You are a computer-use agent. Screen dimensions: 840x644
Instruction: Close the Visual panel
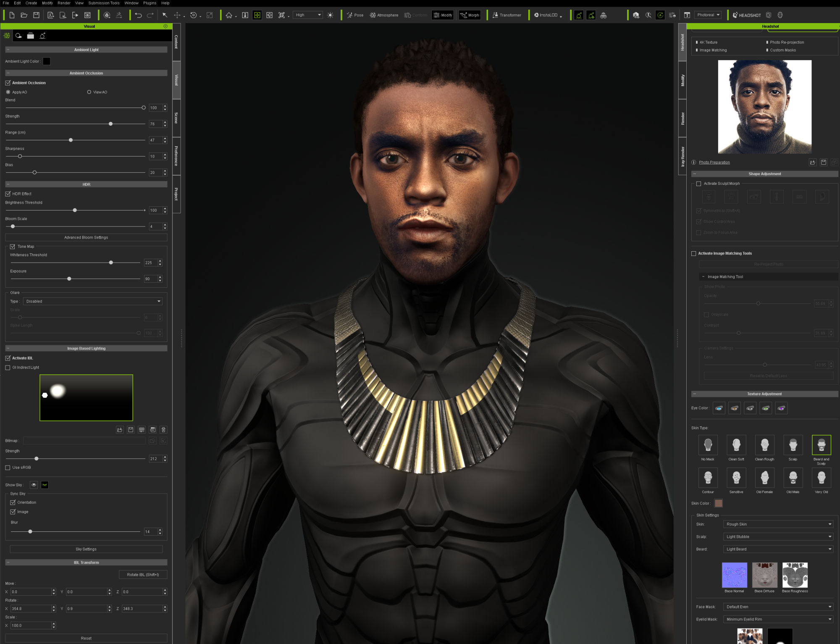coord(165,26)
